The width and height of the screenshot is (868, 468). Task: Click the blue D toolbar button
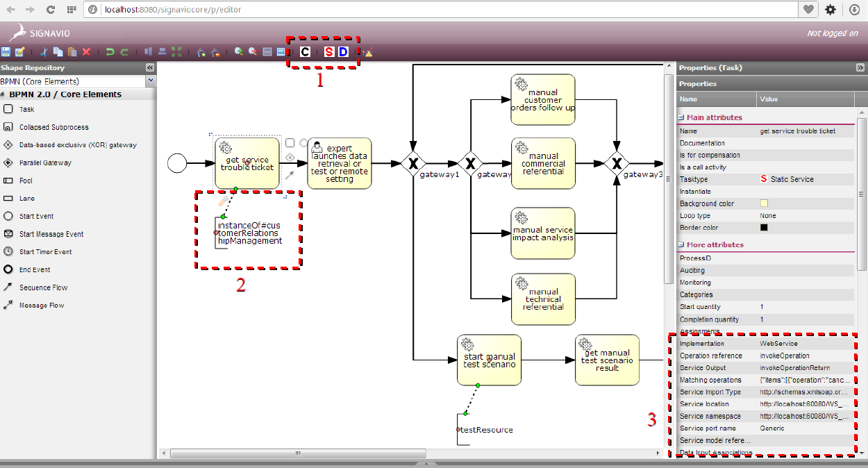[x=342, y=52]
